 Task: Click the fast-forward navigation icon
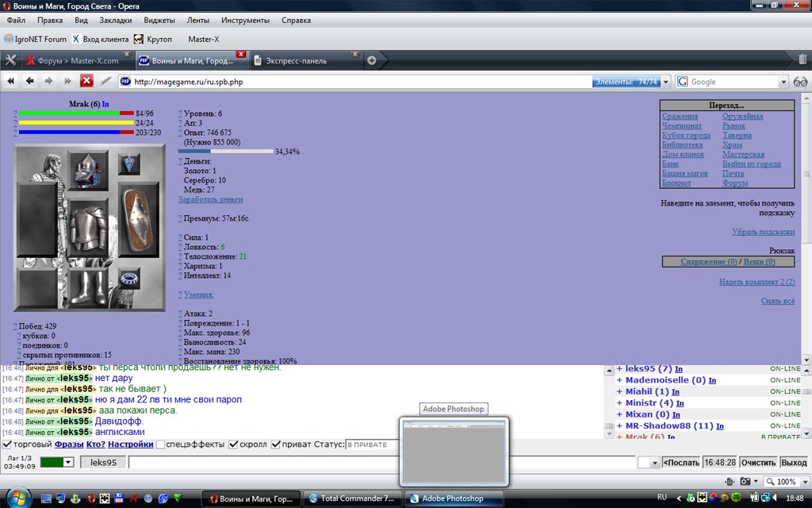[x=67, y=81]
